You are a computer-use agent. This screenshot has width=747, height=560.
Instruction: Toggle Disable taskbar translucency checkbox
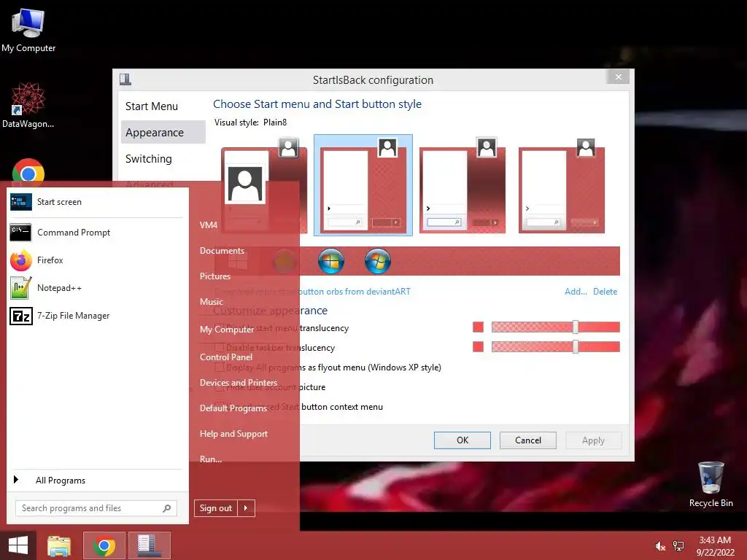click(220, 348)
